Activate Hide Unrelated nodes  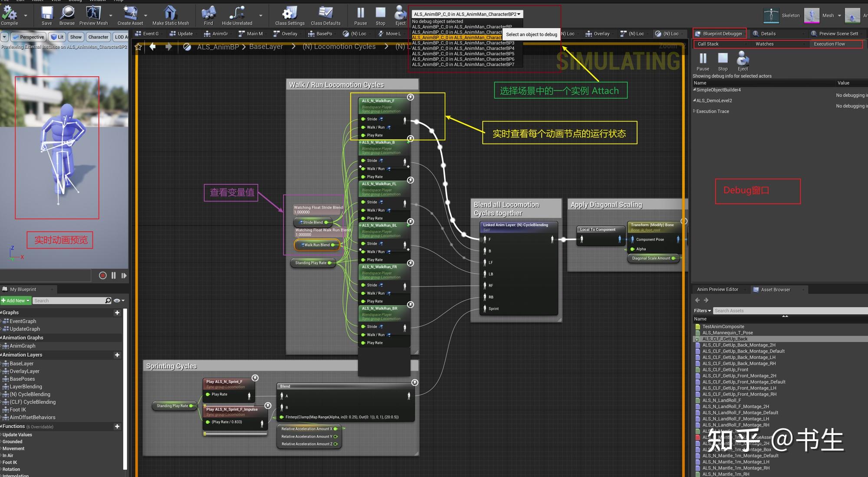(x=236, y=13)
